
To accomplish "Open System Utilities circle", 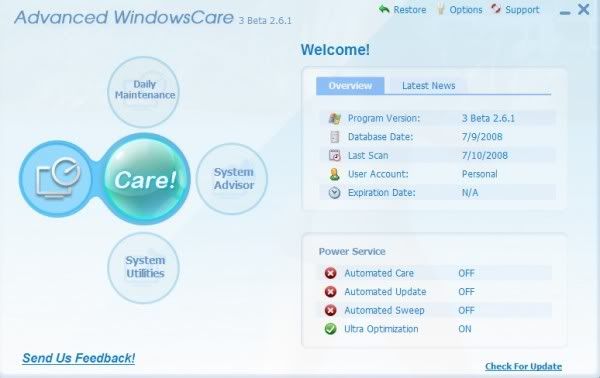I will 144,268.
